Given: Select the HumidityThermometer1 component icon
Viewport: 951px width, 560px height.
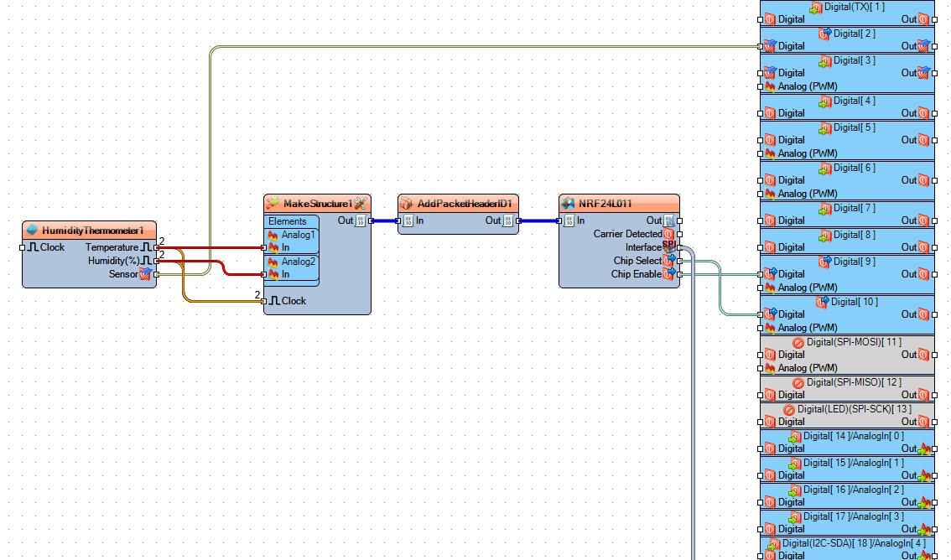Looking at the screenshot, I should click(32, 231).
